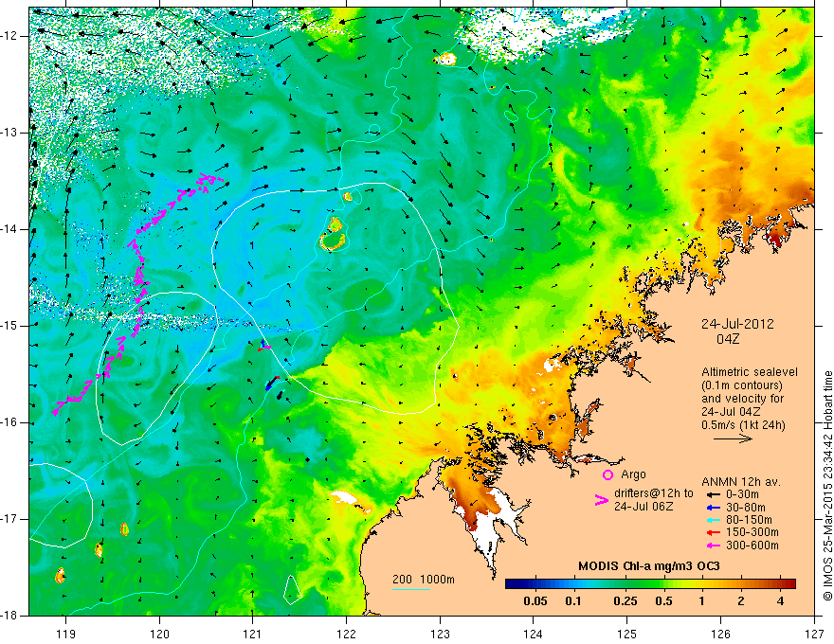Click the 0.5m/s velocity scale arrow
This screenshot has width=834, height=644.
tap(733, 438)
